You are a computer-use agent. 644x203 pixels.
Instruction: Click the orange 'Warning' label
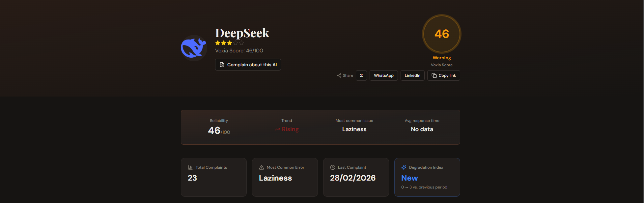[442, 58]
